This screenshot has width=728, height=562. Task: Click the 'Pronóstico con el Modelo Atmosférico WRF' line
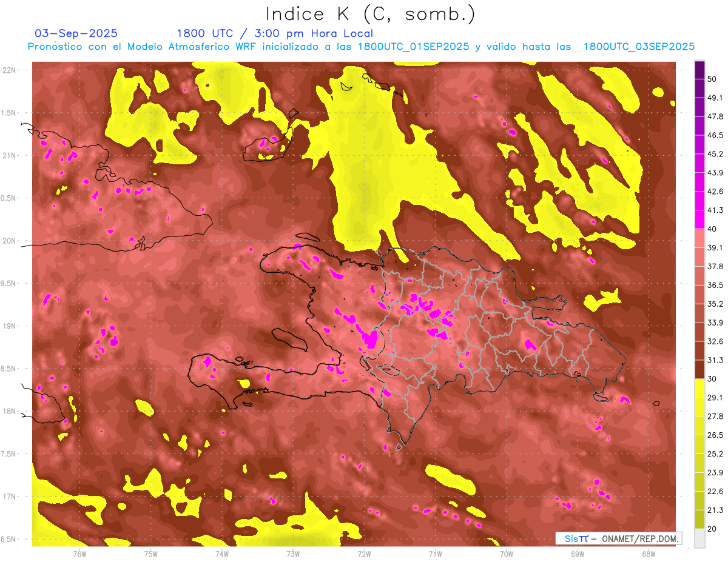click(361, 47)
